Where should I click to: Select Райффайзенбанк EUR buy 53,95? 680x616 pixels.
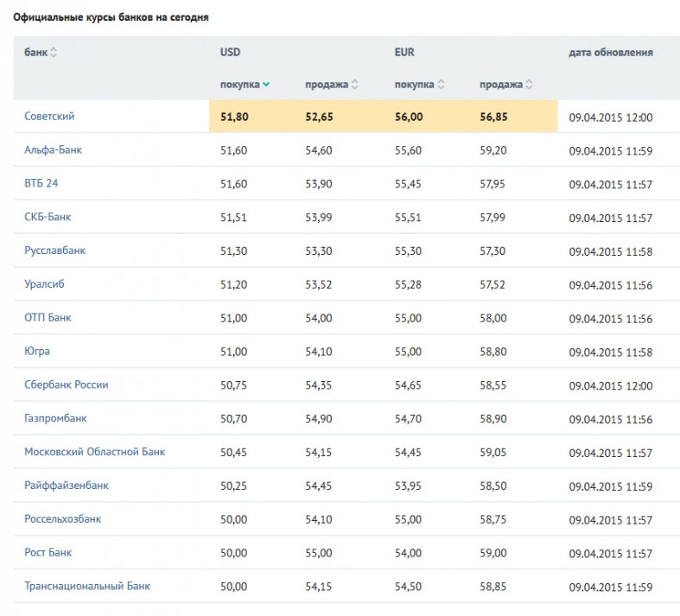click(408, 486)
